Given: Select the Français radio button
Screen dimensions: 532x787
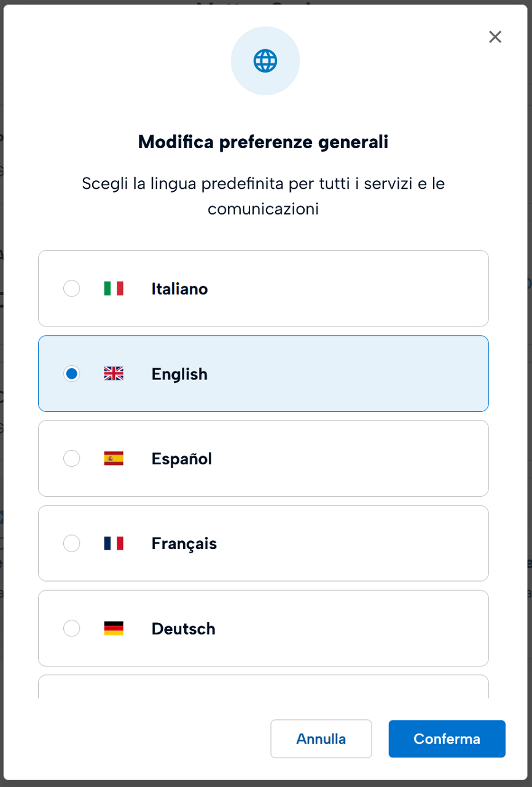Looking at the screenshot, I should [x=72, y=543].
